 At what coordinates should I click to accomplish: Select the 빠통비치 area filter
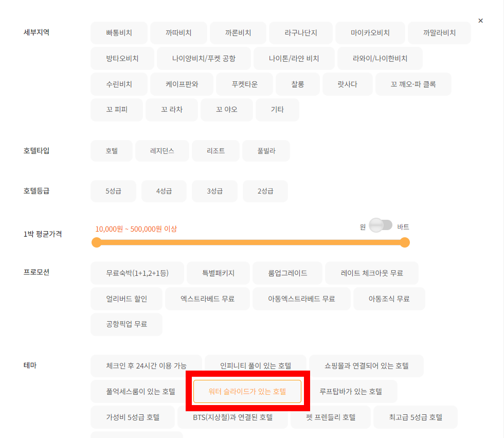pos(119,33)
